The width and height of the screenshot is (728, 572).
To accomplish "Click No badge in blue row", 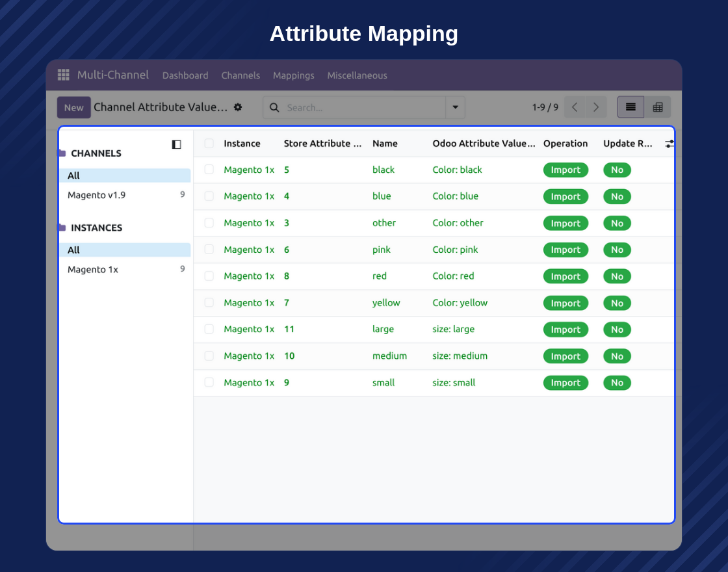I will [617, 196].
